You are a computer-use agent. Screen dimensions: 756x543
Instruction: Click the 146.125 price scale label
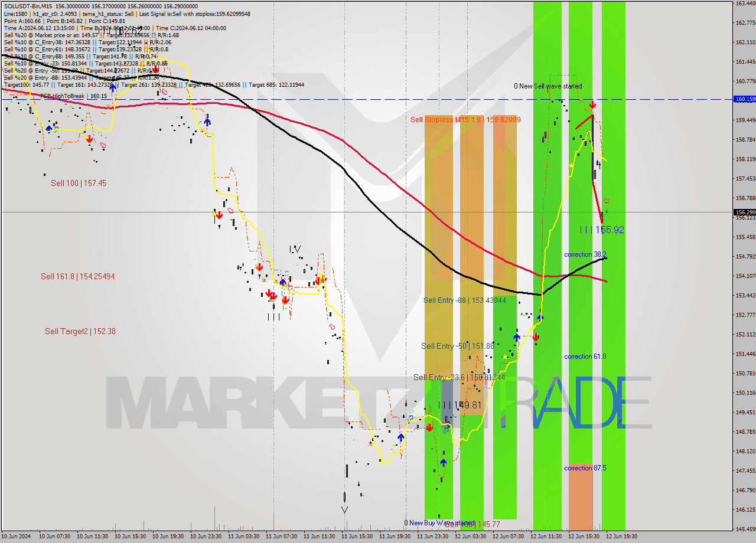coord(745,509)
